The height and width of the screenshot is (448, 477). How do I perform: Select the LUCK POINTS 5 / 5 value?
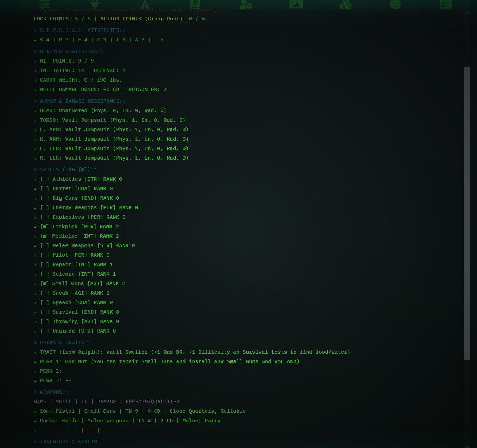(83, 19)
